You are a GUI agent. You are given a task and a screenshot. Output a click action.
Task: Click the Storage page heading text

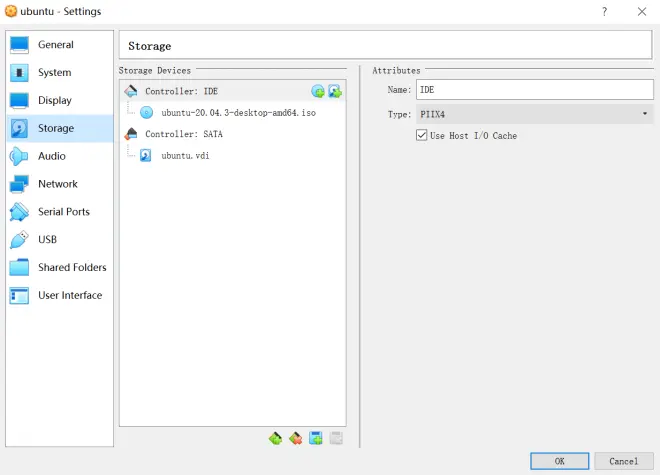coord(149,46)
